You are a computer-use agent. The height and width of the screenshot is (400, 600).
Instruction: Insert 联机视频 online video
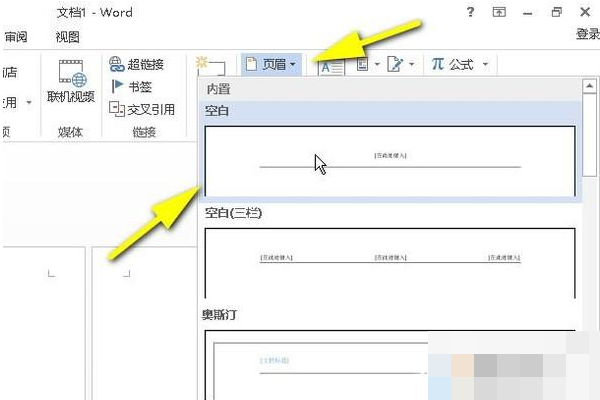click(71, 81)
